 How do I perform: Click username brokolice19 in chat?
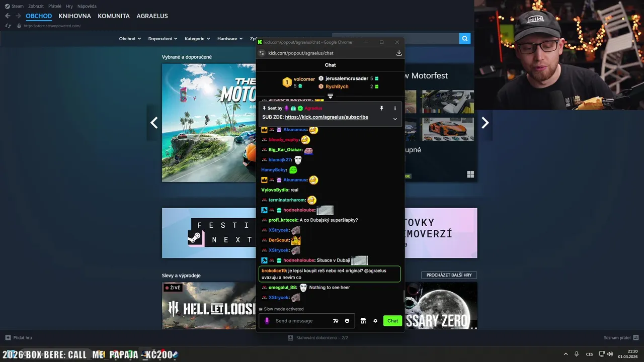[274, 270]
